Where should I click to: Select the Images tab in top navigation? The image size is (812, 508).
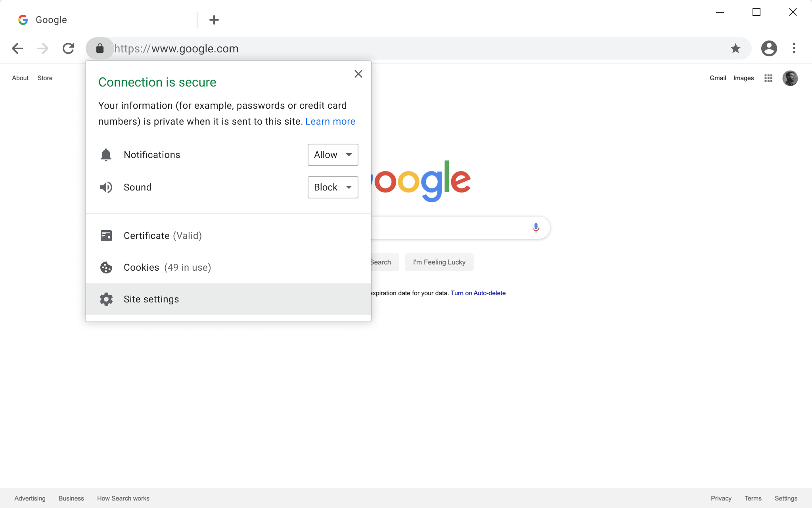(743, 78)
